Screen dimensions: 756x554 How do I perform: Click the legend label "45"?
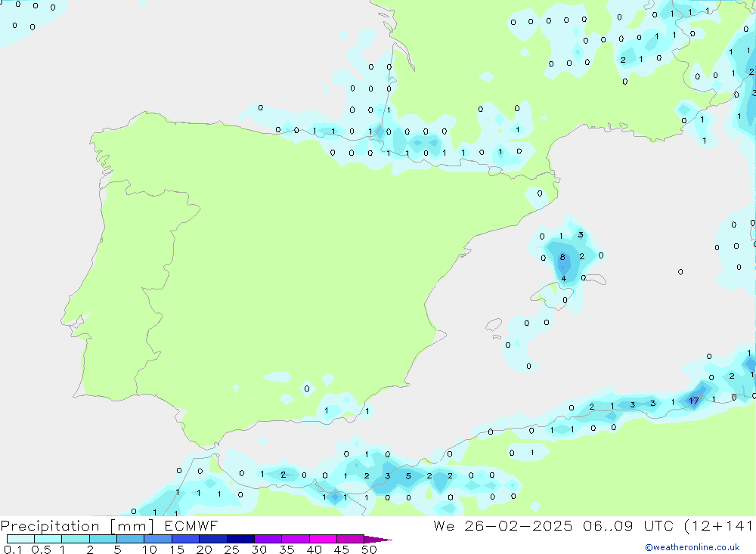pos(342,549)
